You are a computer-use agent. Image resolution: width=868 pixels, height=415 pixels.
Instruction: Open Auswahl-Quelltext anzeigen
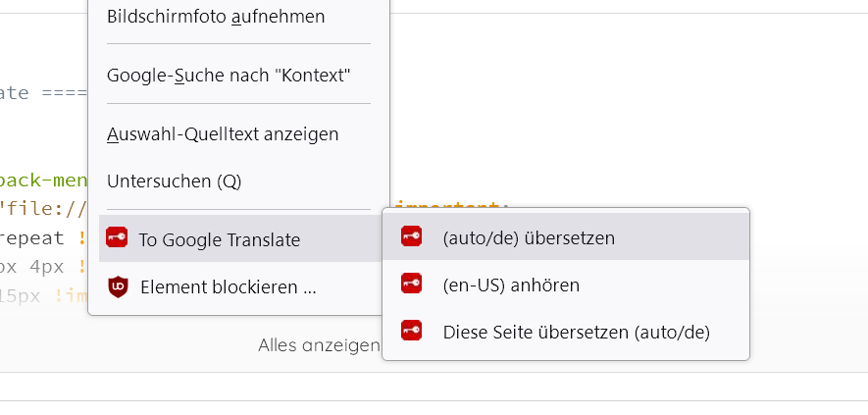click(x=223, y=133)
